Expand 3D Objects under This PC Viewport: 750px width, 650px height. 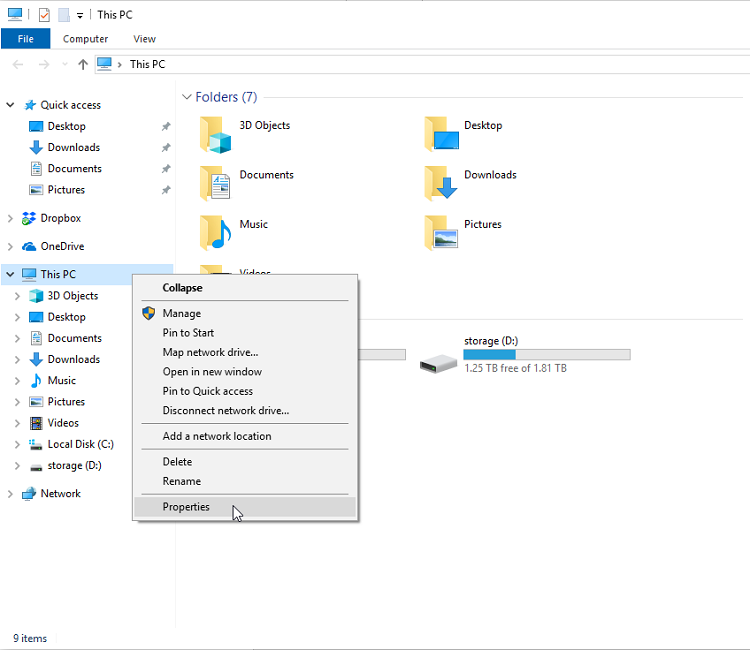(x=17, y=296)
